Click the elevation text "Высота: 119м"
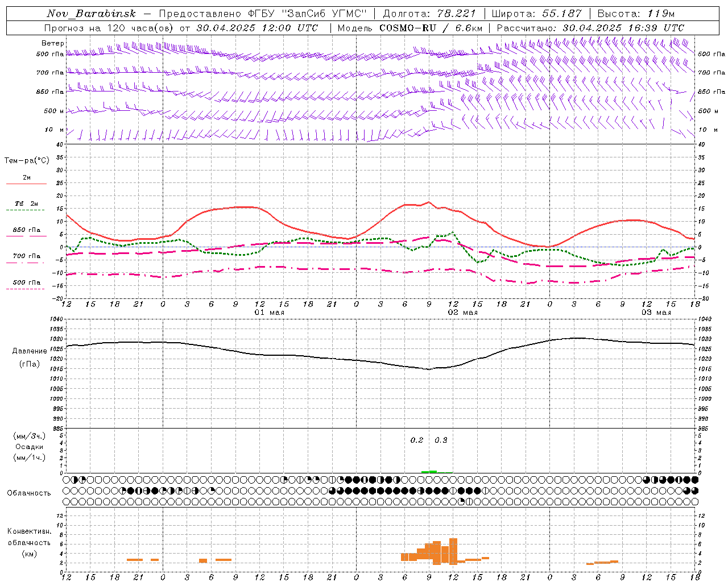 tap(636, 14)
